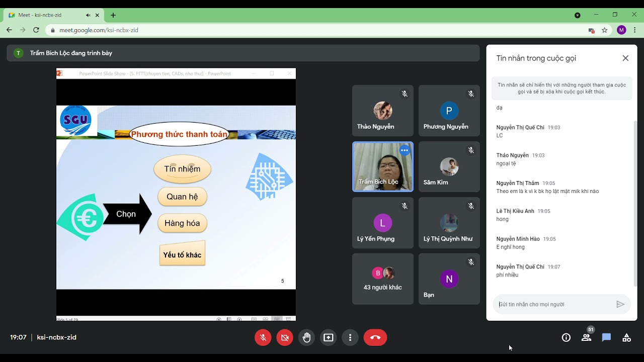Click the Tin nhắn trong cuộc gọi heading
Image resolution: width=644 pixels, height=362 pixels.
pyautogui.click(x=536, y=58)
